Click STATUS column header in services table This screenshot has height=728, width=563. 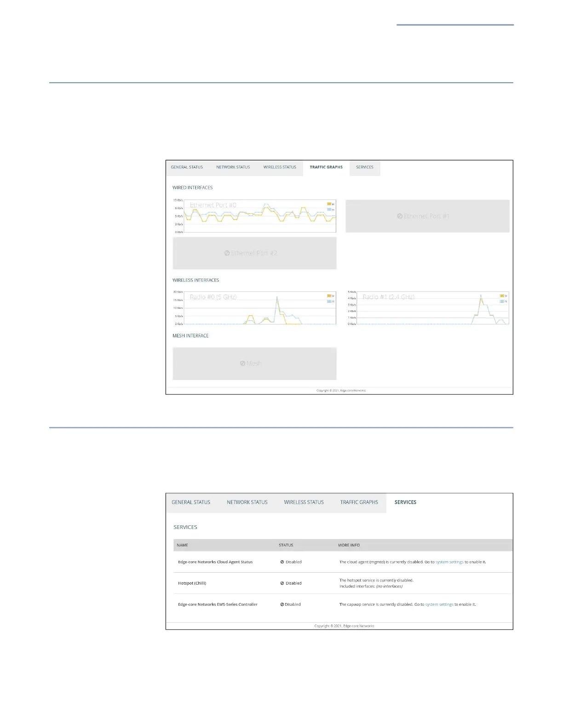[x=286, y=545]
